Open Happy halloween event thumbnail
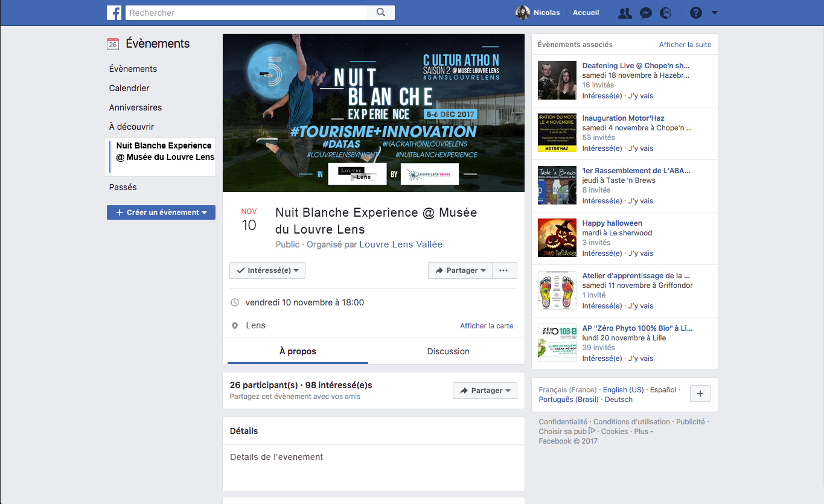The height and width of the screenshot is (504, 824). click(x=557, y=238)
